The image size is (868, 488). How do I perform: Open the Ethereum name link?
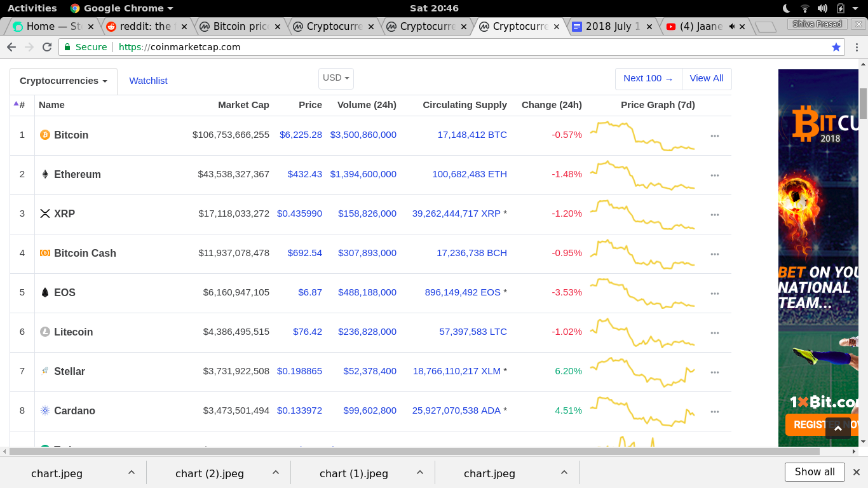[78, 174]
